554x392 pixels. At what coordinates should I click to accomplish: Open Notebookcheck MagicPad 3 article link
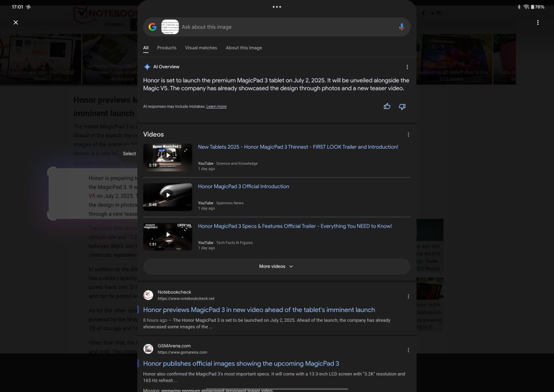coord(259,310)
